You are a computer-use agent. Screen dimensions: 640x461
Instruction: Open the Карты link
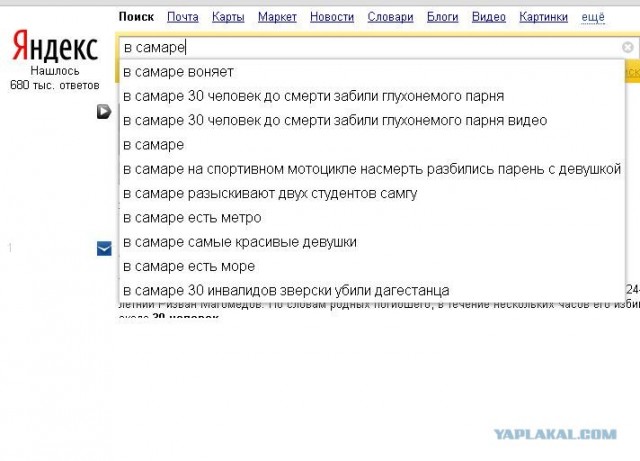click(228, 17)
